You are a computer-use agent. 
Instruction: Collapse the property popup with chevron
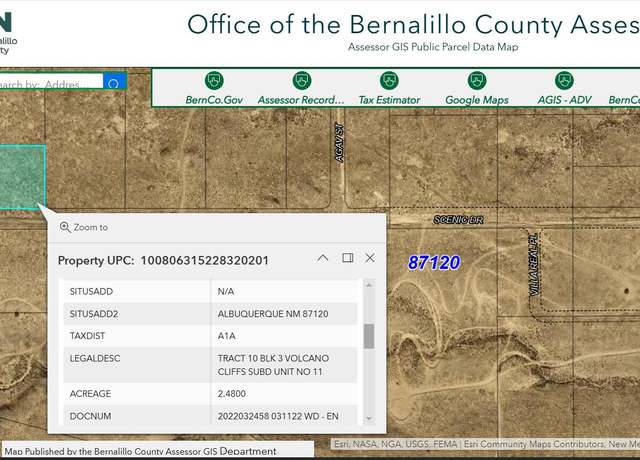pyautogui.click(x=322, y=258)
